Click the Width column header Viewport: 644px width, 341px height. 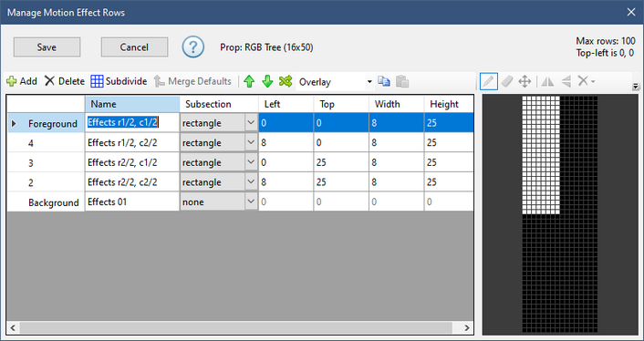[x=396, y=104]
